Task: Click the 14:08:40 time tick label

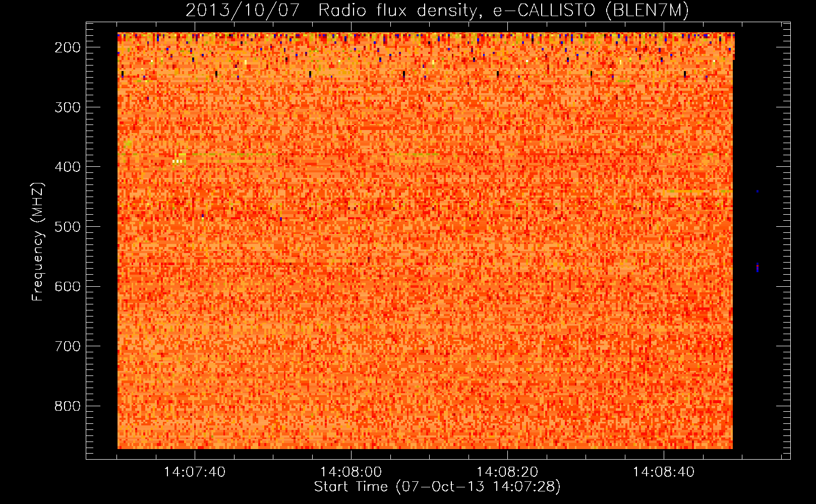Action: pyautogui.click(x=664, y=472)
